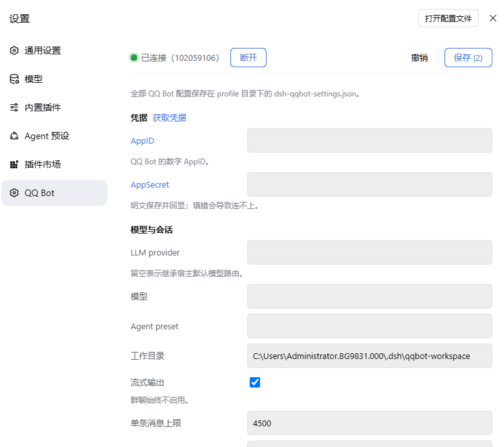504x447 pixels.
Task: Click the 模型 database icon
Action: (x=14, y=79)
